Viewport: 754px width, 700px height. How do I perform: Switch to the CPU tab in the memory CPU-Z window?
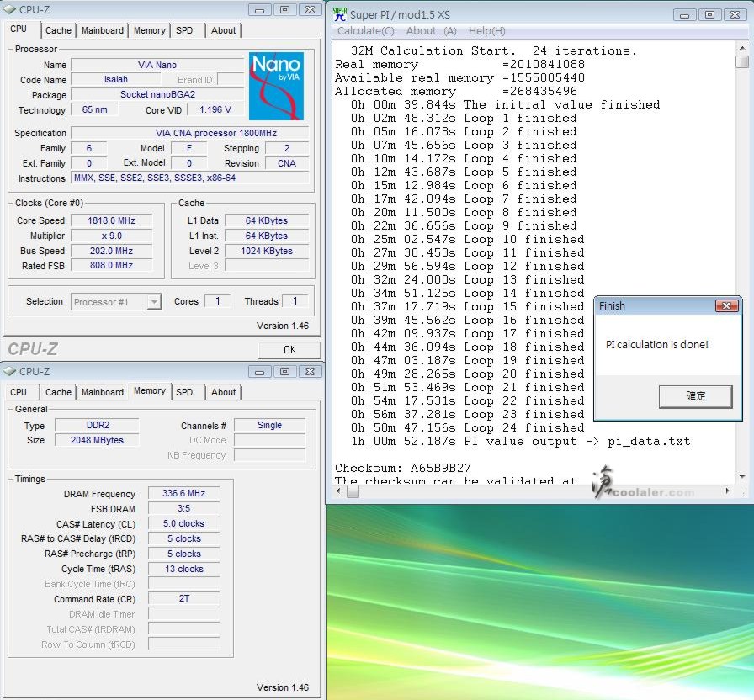coord(19,392)
